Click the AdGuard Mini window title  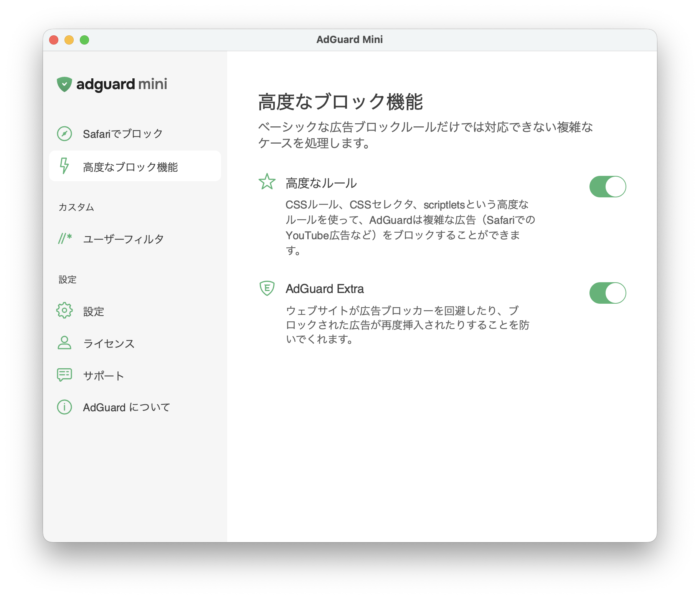coord(350,40)
